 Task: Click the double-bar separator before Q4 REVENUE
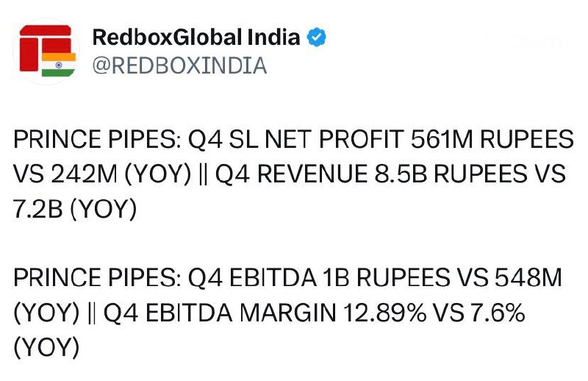(x=203, y=174)
